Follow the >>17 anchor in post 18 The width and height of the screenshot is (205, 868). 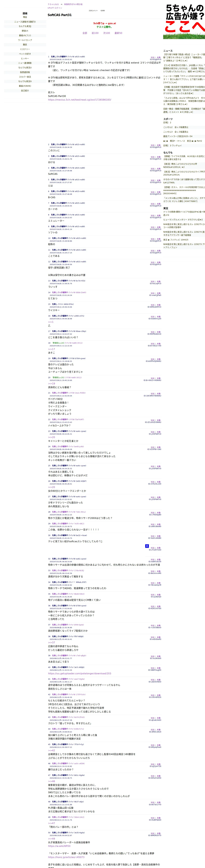pos(51,349)
